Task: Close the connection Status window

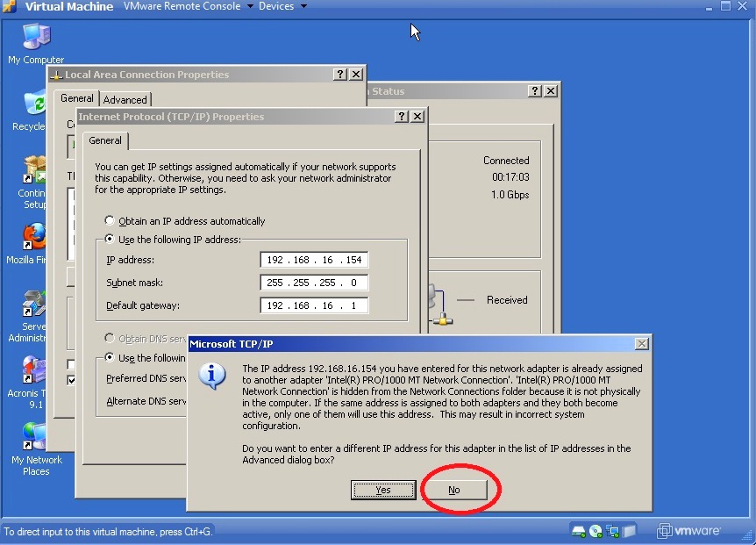Action: coord(551,91)
